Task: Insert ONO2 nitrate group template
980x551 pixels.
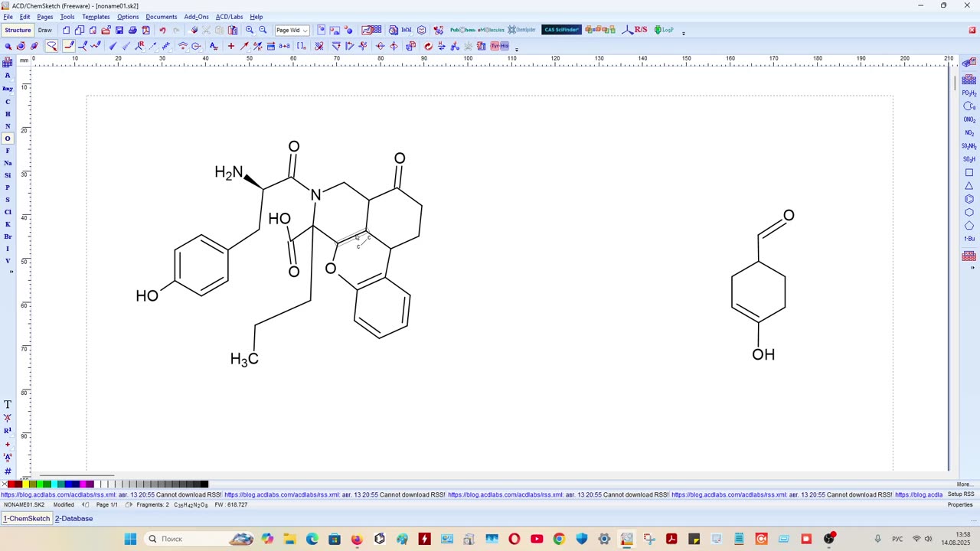Action: point(969,119)
